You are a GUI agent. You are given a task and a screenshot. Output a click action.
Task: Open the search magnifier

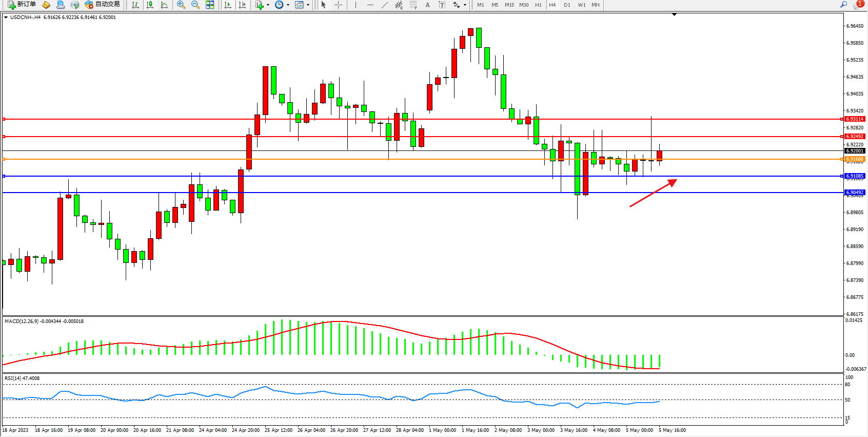(843, 5)
